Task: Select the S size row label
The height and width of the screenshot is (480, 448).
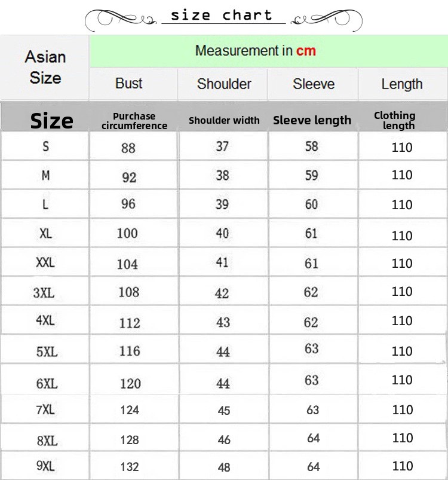Action: [x=45, y=146]
